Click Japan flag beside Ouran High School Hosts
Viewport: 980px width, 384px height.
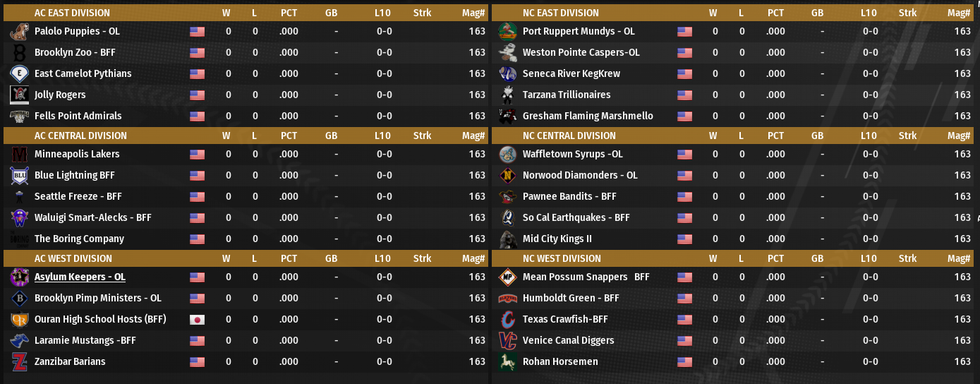coord(197,319)
